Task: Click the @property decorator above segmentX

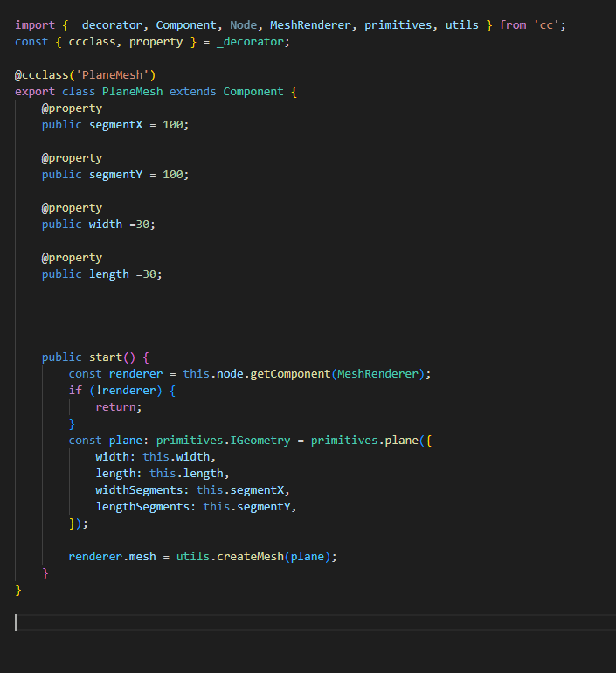Action: point(72,108)
